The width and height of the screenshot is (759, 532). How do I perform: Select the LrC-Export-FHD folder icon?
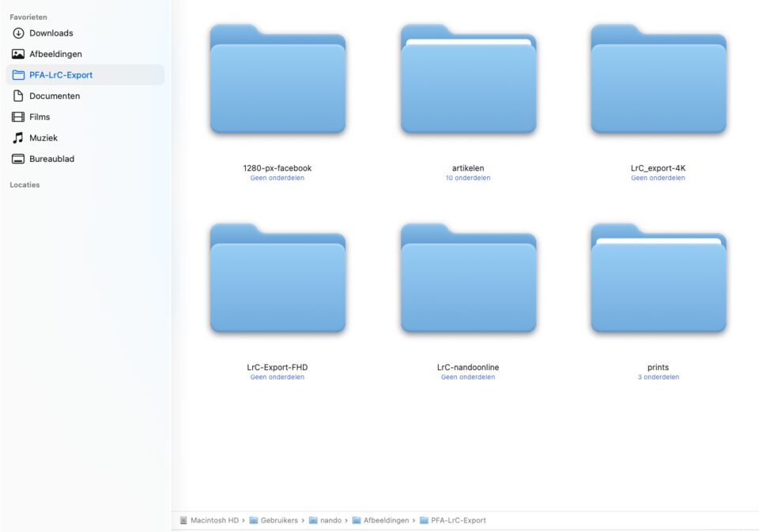pos(278,278)
